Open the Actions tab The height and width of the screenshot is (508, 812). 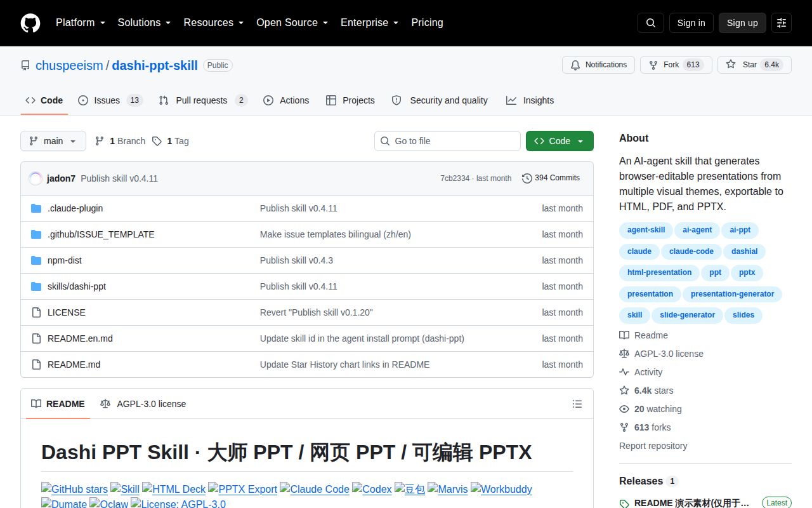(286, 100)
